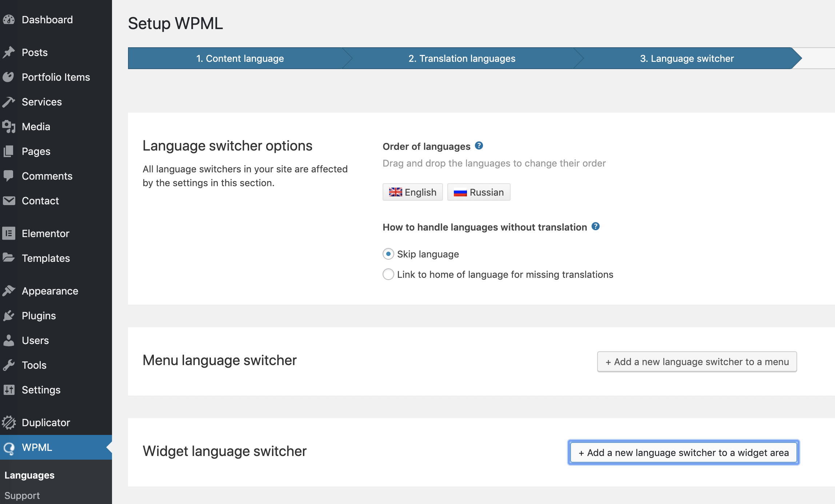Select the Skip language radio option
The height and width of the screenshot is (504, 835).
click(x=388, y=254)
